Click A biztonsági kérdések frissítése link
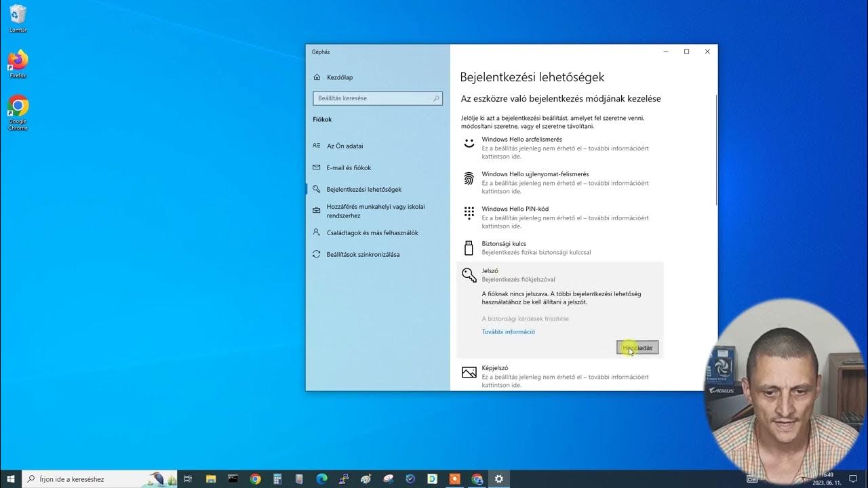This screenshot has width=868, height=488. (525, 319)
